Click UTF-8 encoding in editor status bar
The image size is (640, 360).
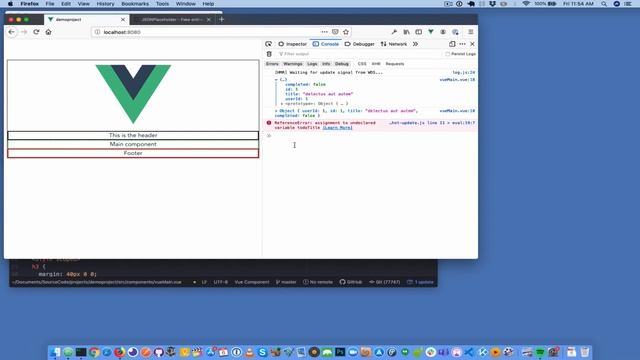click(221, 282)
